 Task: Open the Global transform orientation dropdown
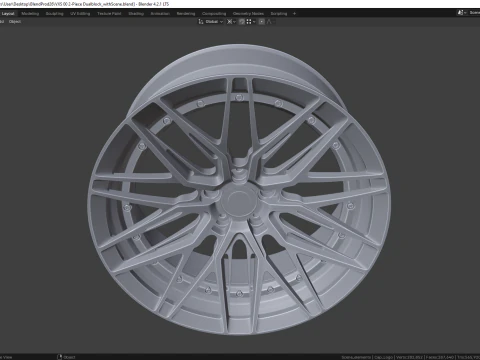coord(213,22)
